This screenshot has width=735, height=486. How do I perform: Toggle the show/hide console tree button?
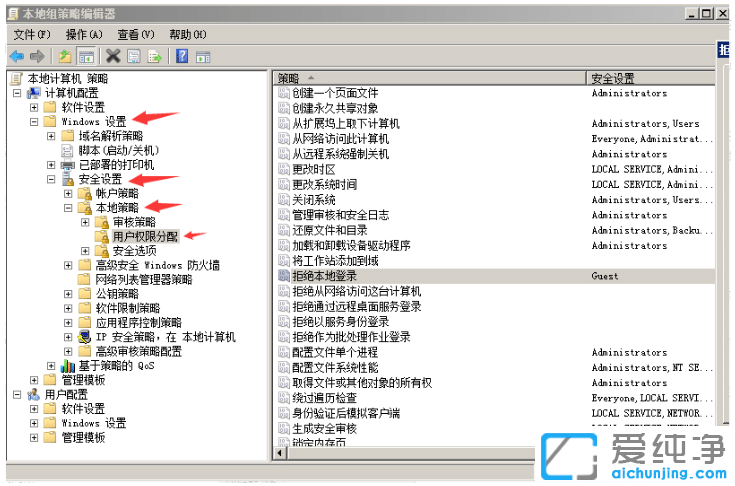tap(86, 56)
